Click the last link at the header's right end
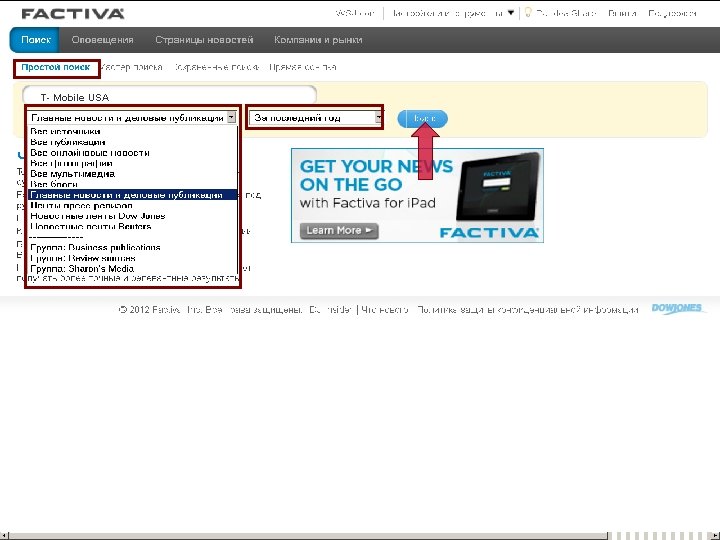720x540 pixels. 672,13
